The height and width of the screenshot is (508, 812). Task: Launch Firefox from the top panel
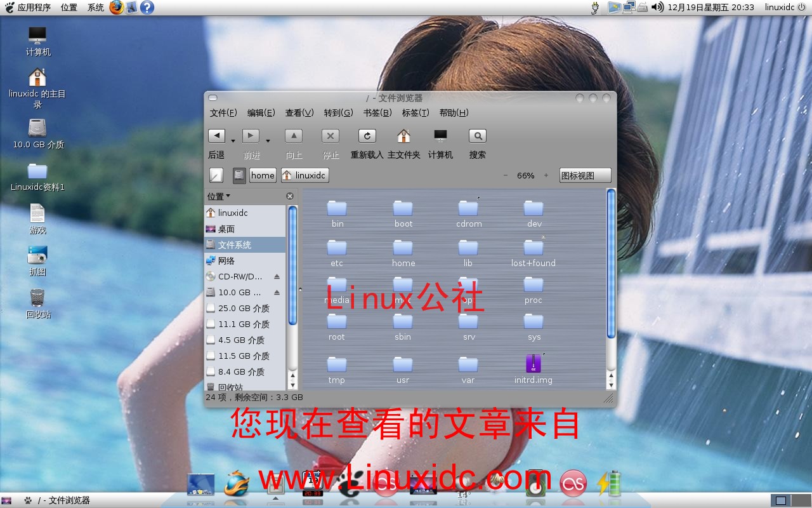point(116,8)
